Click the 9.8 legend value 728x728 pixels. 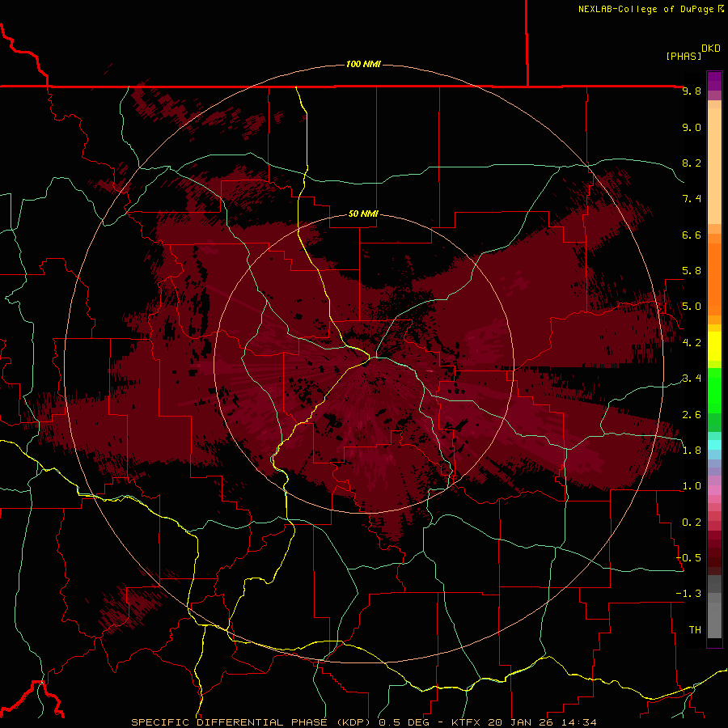692,91
